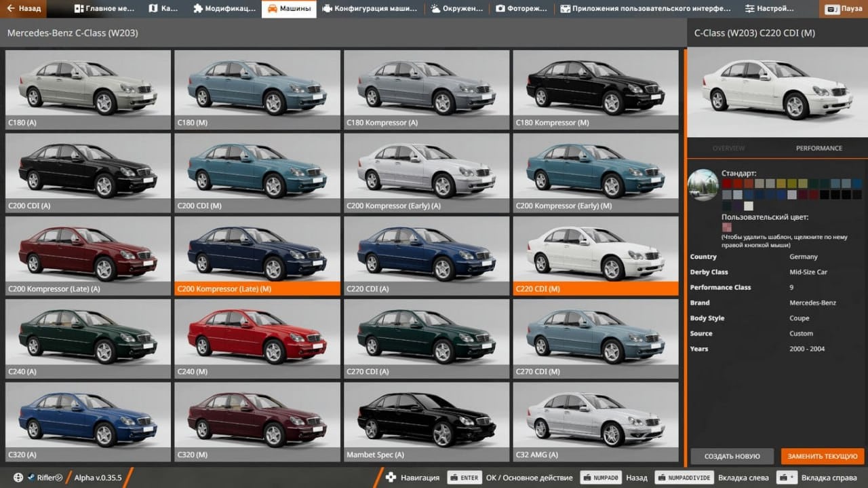
Task: Select the Машины tab
Action: coord(289,9)
